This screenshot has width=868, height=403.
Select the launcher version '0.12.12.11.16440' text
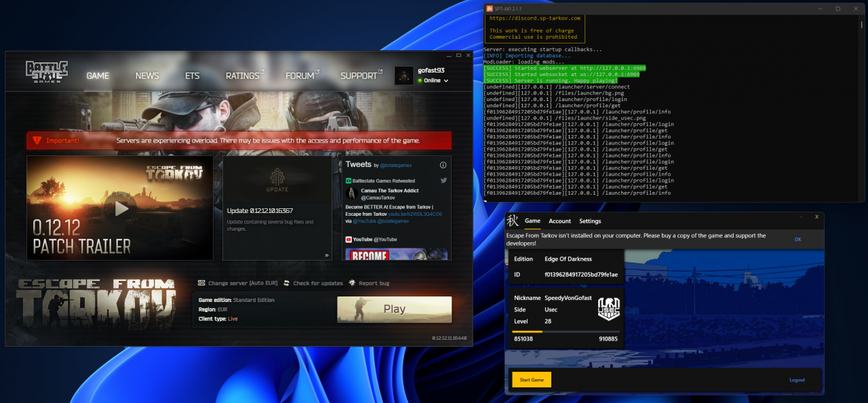coord(449,338)
